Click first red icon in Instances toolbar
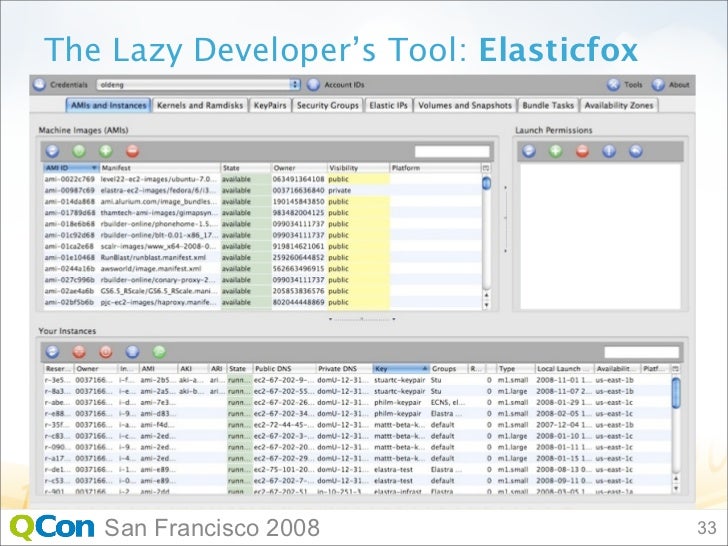The width and height of the screenshot is (728, 546). click(79, 352)
